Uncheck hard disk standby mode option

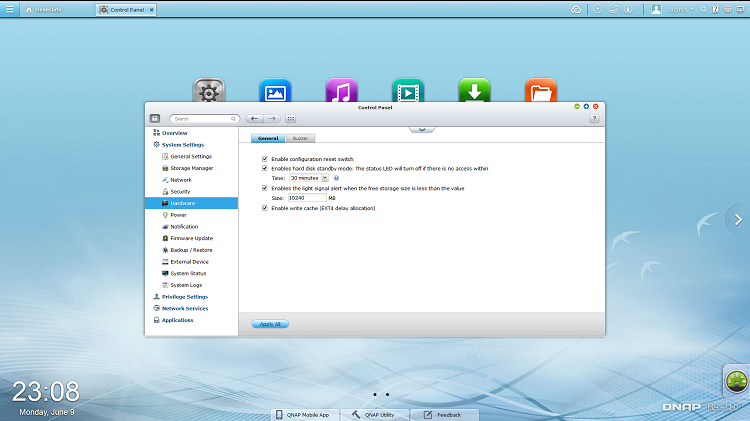(x=265, y=169)
